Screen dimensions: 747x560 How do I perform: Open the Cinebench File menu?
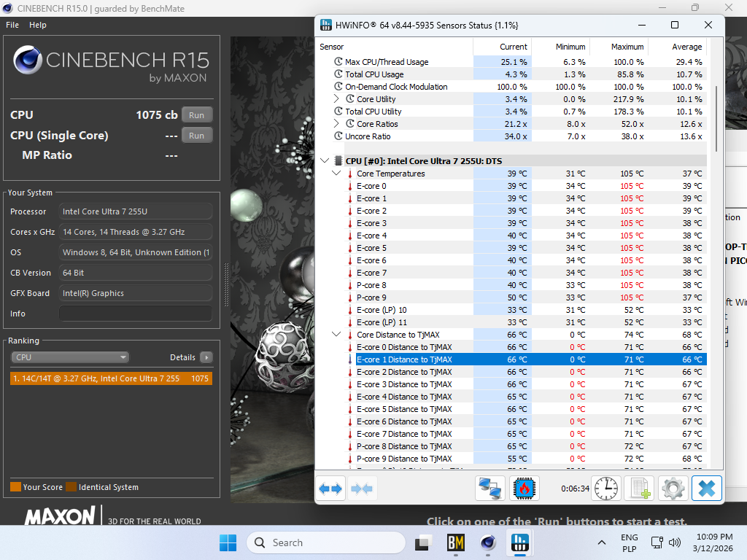pyautogui.click(x=12, y=25)
